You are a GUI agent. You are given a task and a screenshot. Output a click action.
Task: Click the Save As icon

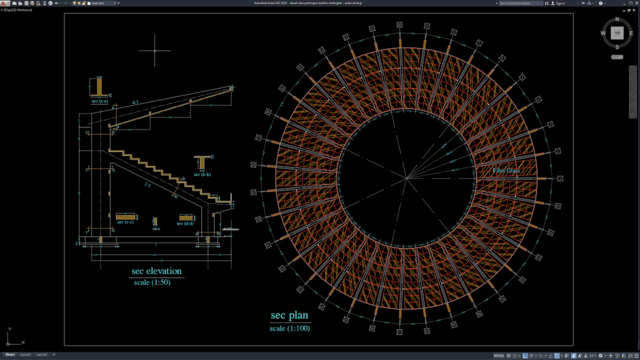pos(32,3)
